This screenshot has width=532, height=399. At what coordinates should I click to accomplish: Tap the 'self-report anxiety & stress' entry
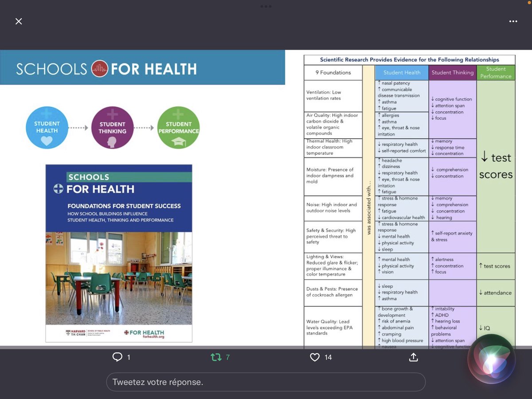[452, 236]
